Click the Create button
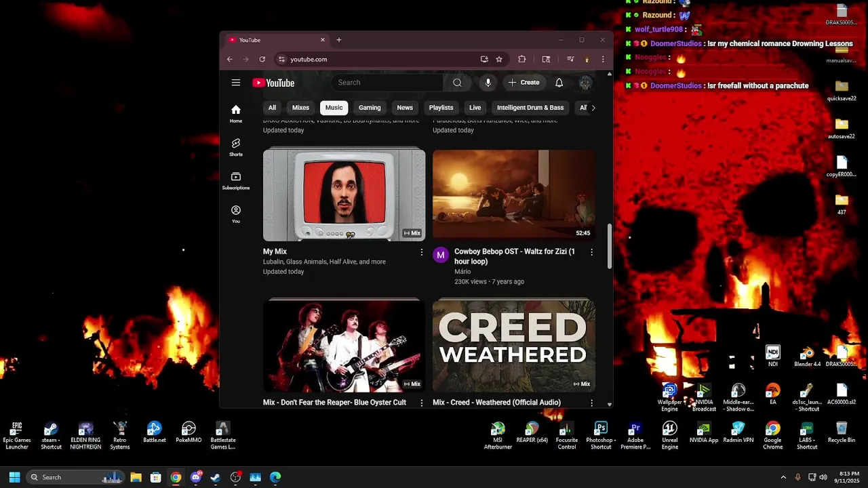This screenshot has width=868, height=488. [x=524, y=83]
